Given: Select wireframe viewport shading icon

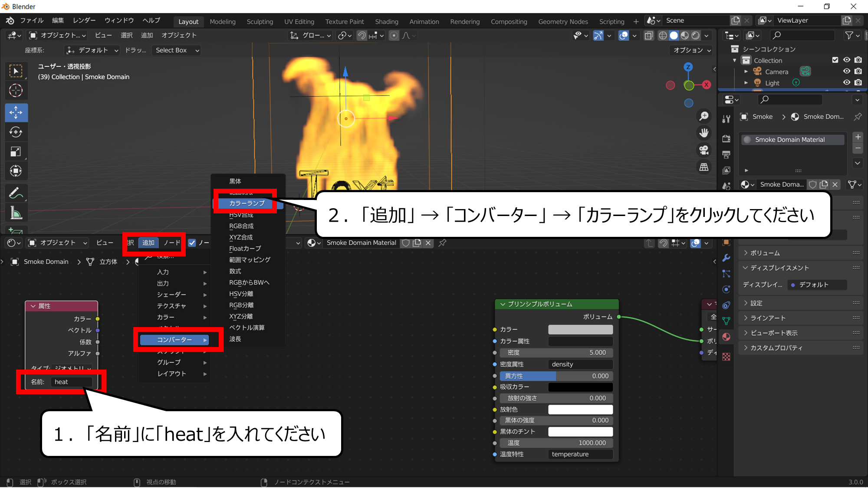Looking at the screenshot, I should [663, 36].
